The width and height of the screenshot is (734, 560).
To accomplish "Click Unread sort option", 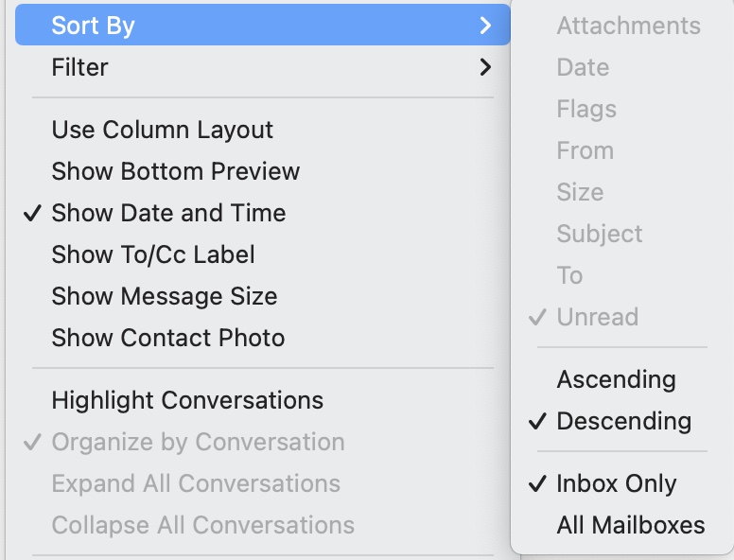I will tap(597, 317).
